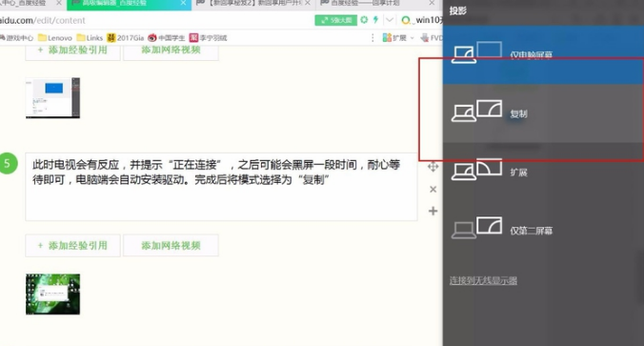This screenshot has width=644, height=346.
Task: Delete step 5 with the X icon
Action: tap(433, 189)
